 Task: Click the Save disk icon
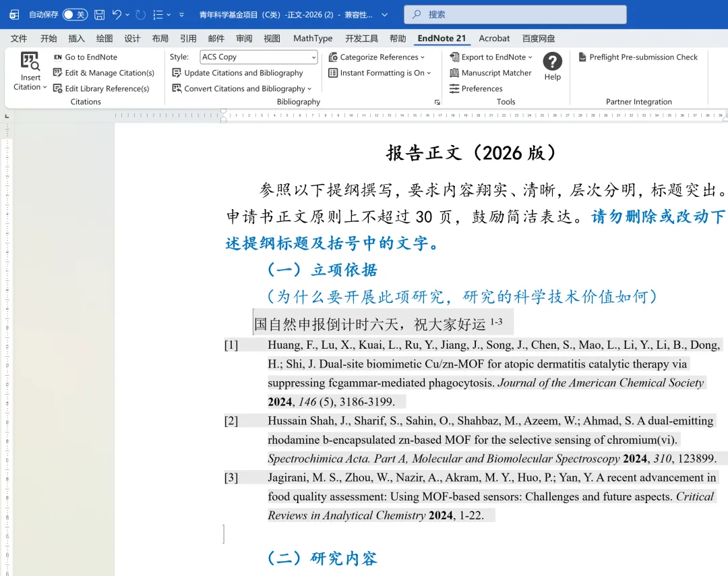pos(99,15)
